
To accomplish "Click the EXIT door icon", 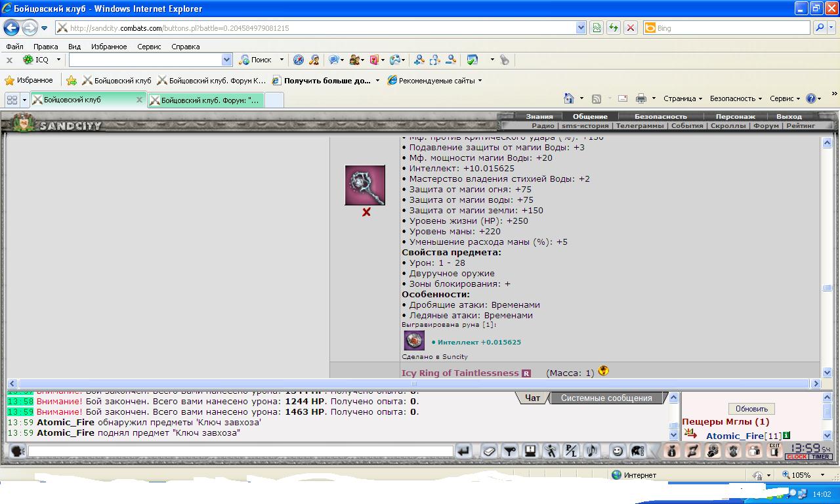I will (x=775, y=451).
